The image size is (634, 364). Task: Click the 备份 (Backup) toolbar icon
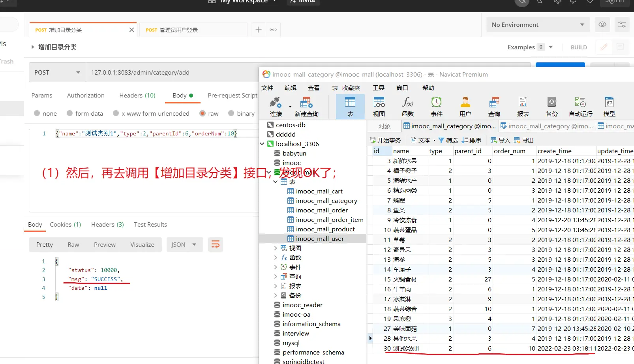pyautogui.click(x=551, y=107)
